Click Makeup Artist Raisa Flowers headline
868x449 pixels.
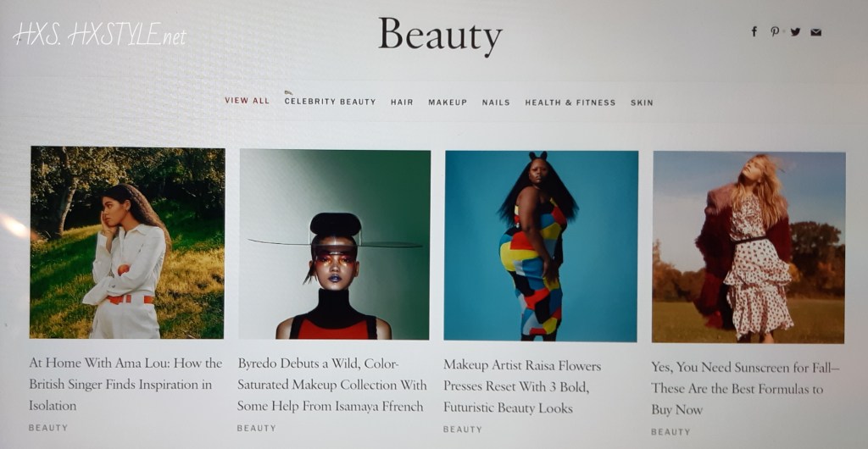point(522,387)
